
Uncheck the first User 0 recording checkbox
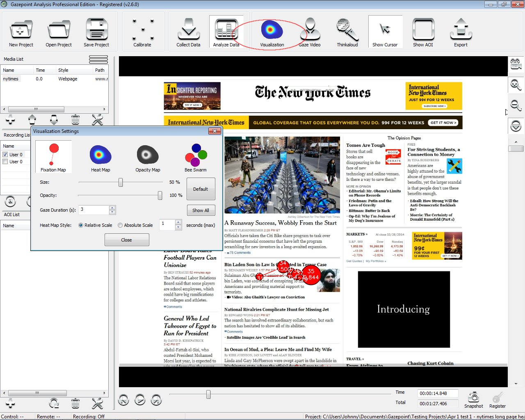5,155
